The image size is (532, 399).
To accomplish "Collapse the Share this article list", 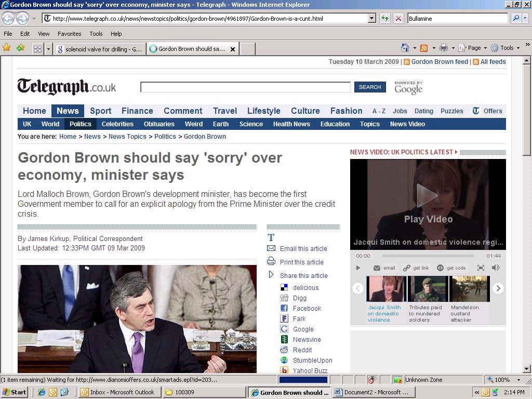I will pos(271,274).
